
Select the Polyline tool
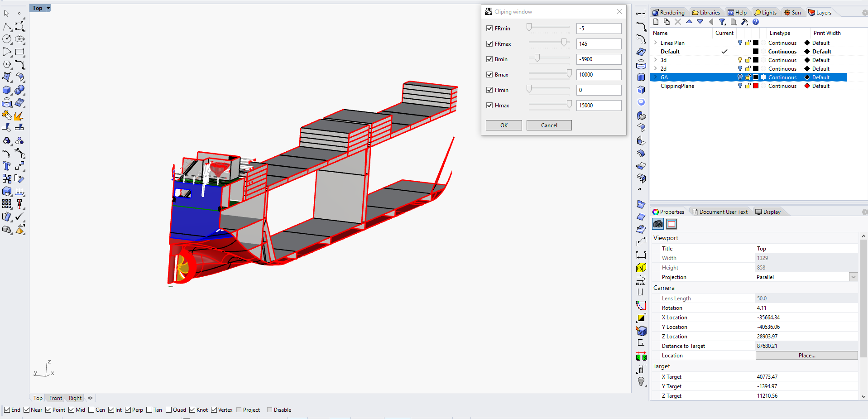coord(7,27)
